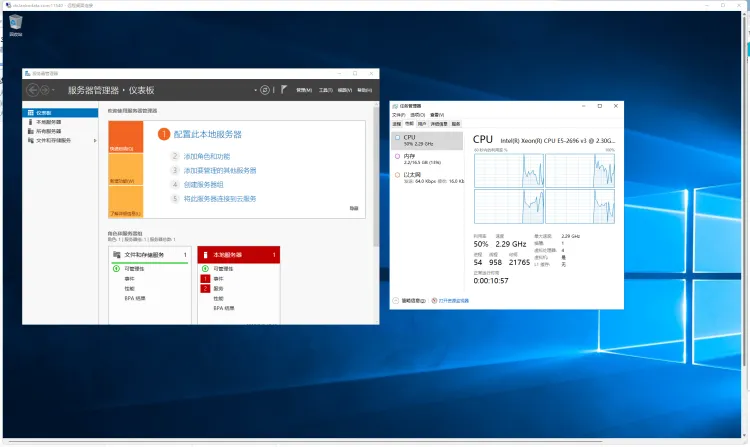Open Recycle Bin on the desktop

15,24
